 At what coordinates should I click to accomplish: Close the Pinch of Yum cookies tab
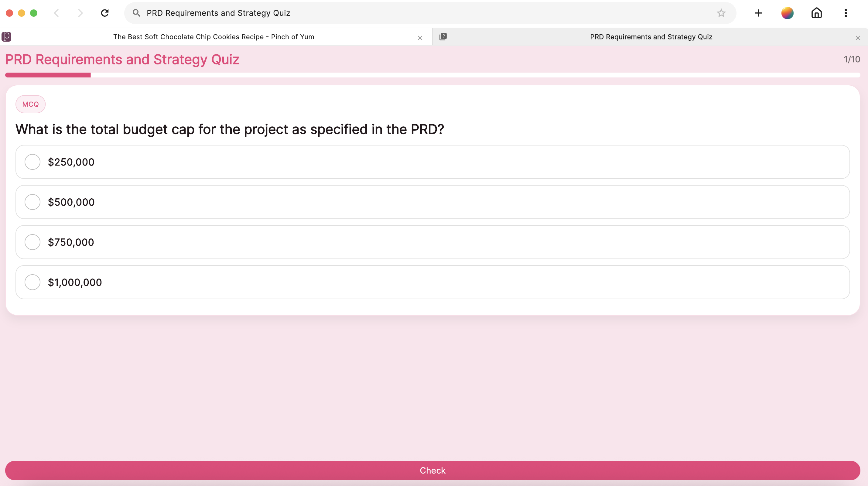pyautogui.click(x=420, y=38)
